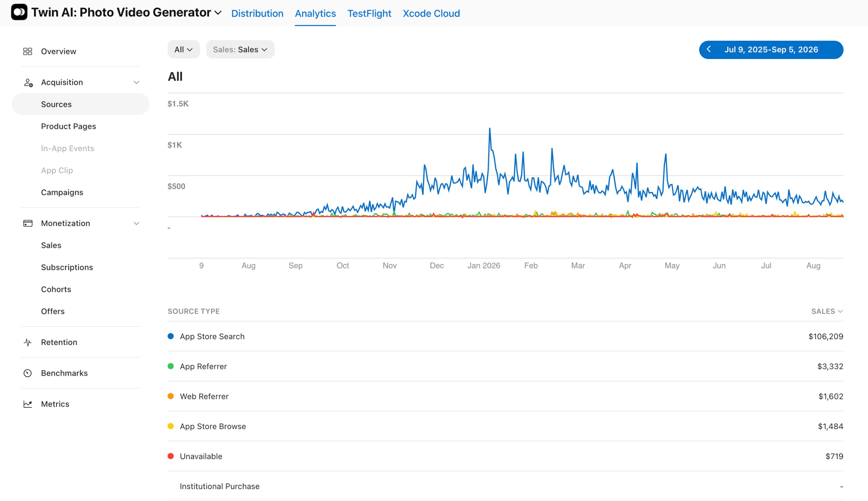The height and width of the screenshot is (501, 868).
Task: Open Metrics in the sidebar
Action: pos(55,404)
